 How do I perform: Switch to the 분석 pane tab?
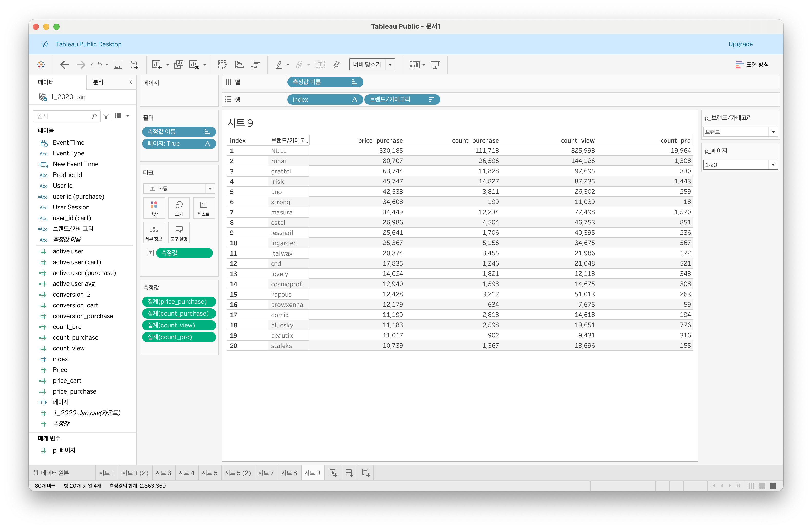(x=98, y=82)
